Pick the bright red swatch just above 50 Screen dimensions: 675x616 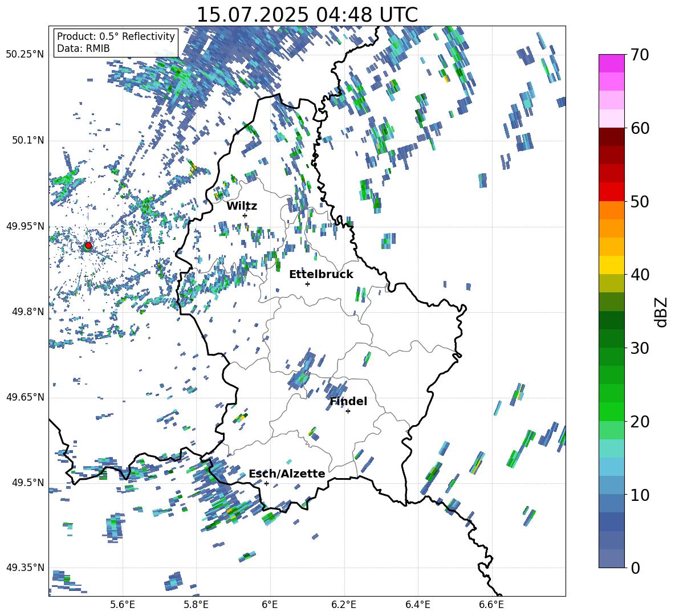point(612,192)
